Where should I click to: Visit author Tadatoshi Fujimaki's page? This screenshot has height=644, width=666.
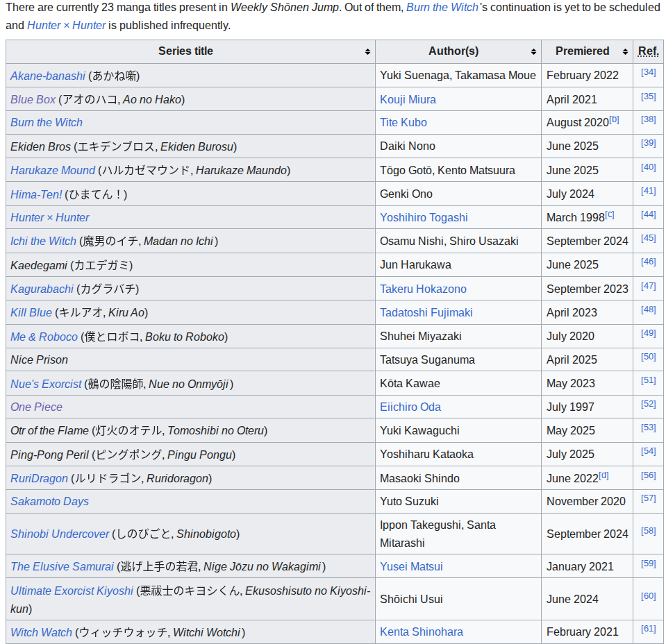(426, 313)
